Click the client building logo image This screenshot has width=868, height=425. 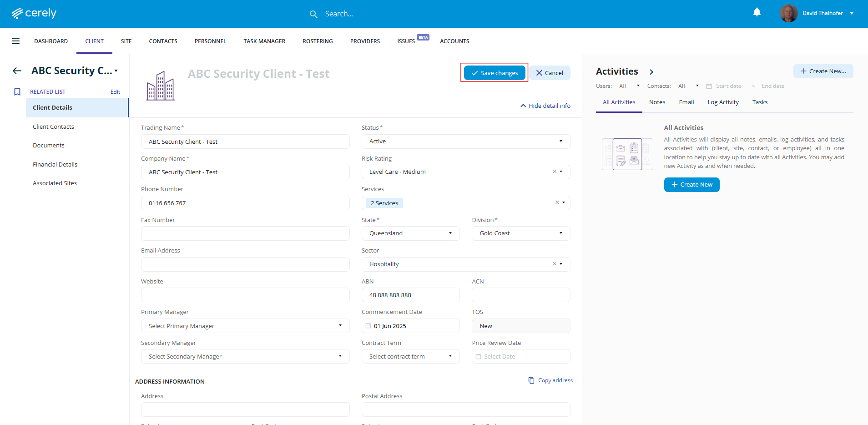point(160,86)
